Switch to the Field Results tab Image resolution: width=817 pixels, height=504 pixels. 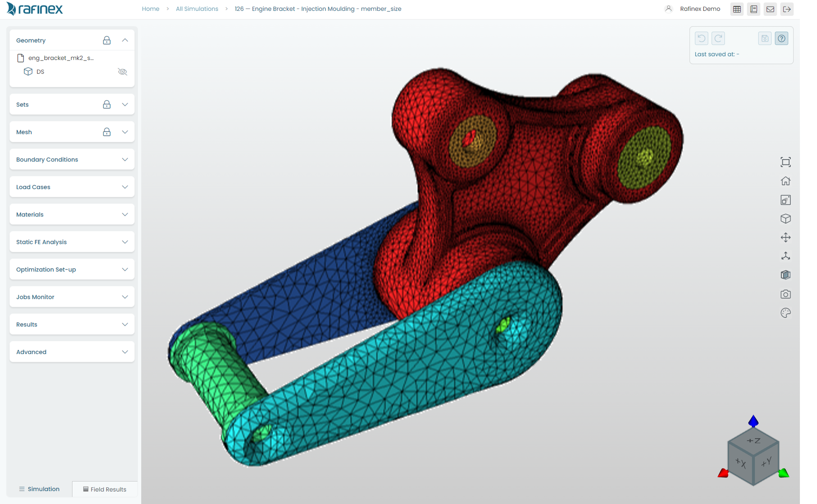(105, 489)
